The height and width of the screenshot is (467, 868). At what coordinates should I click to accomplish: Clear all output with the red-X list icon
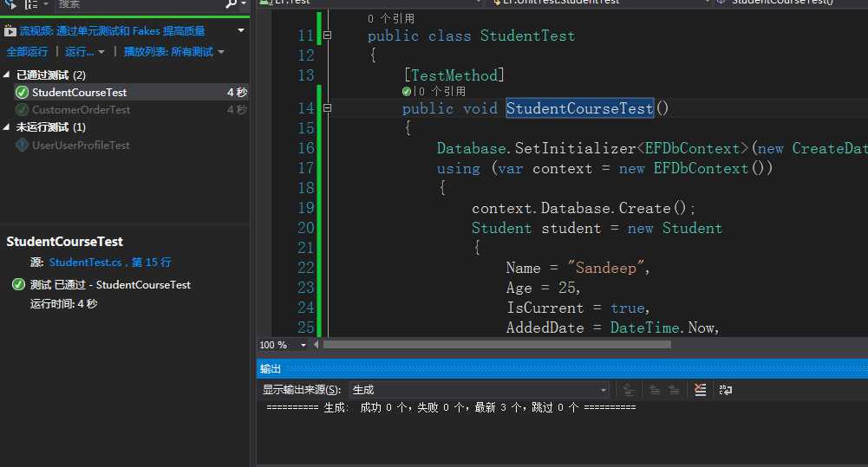pyautogui.click(x=701, y=390)
